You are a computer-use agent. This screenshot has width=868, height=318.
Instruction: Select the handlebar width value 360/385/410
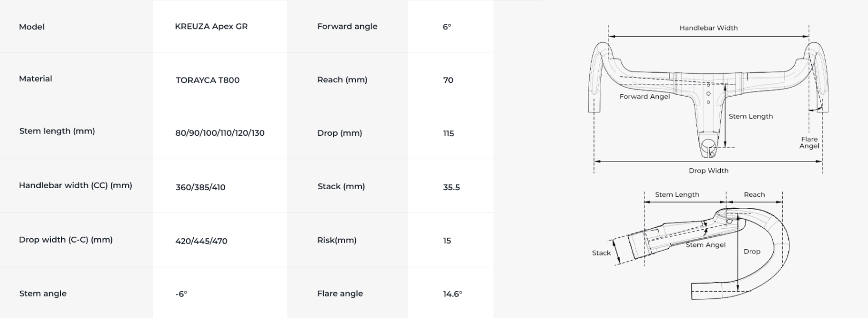tap(200, 188)
